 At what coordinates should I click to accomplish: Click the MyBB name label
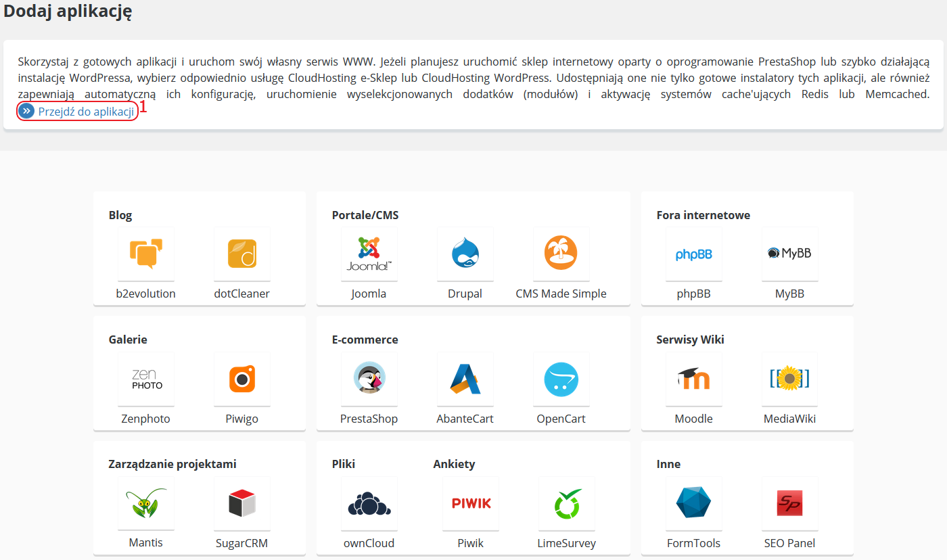[790, 294]
